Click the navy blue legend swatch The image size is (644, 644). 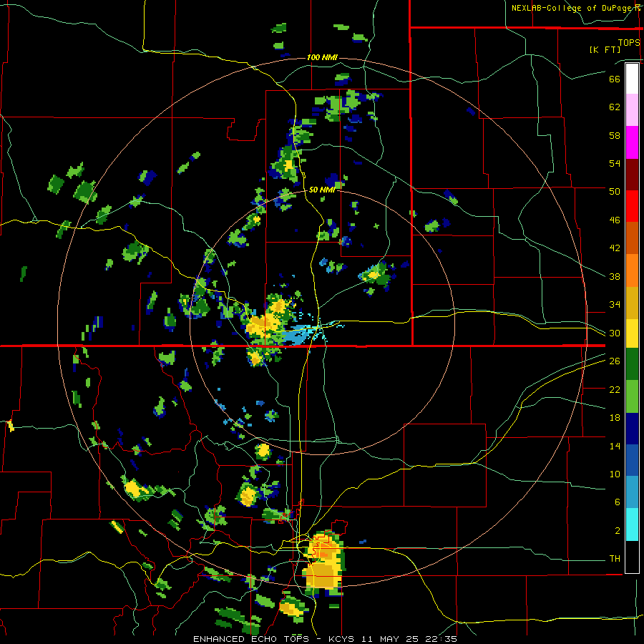pos(632,429)
